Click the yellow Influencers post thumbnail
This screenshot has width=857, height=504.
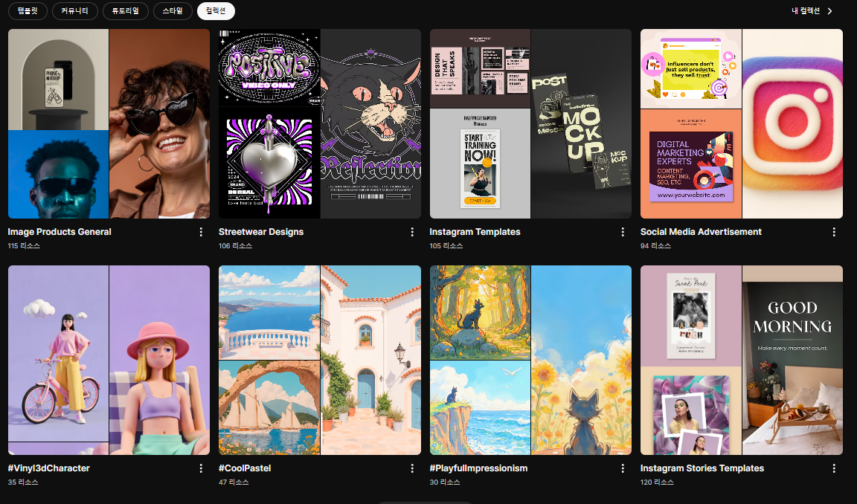(691, 69)
